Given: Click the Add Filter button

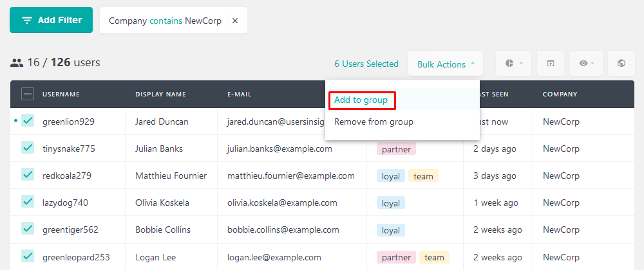Looking at the screenshot, I should tap(52, 20).
